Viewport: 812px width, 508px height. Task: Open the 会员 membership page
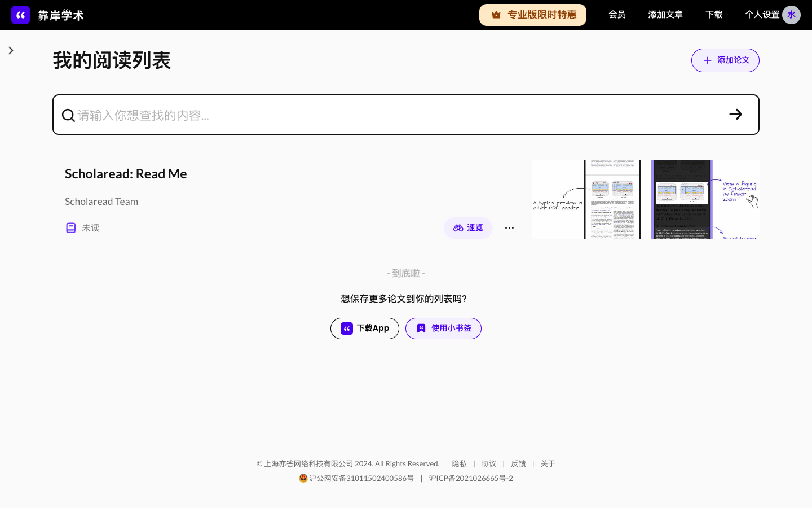coord(617,15)
